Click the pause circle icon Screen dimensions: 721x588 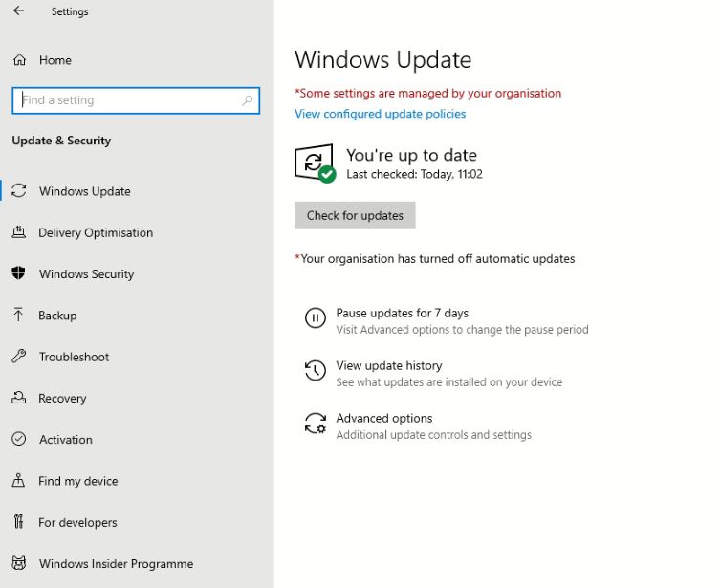316,317
